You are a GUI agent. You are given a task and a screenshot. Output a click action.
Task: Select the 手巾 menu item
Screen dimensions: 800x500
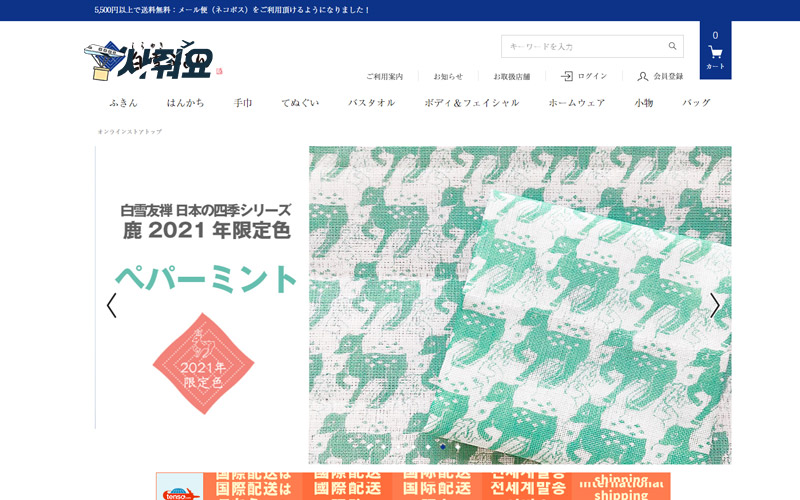243,103
